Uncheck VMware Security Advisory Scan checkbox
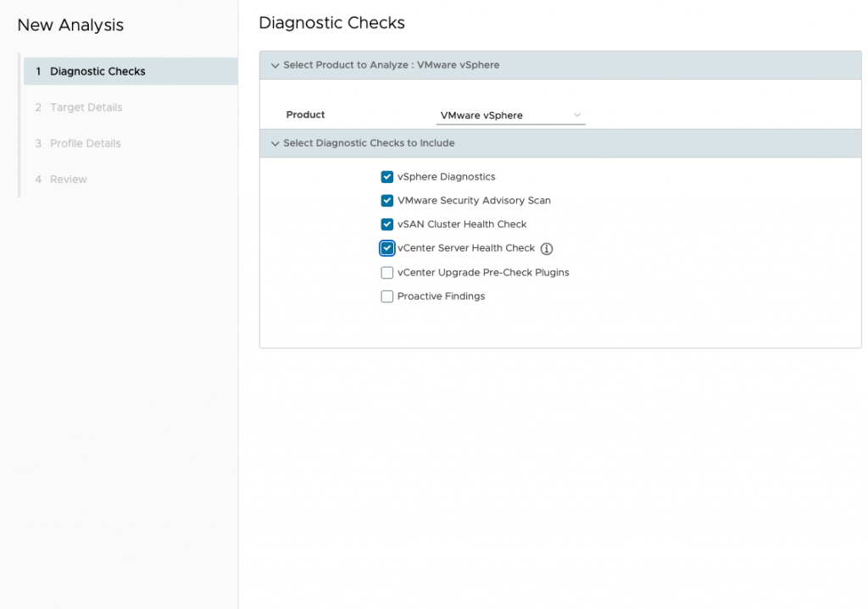 387,201
